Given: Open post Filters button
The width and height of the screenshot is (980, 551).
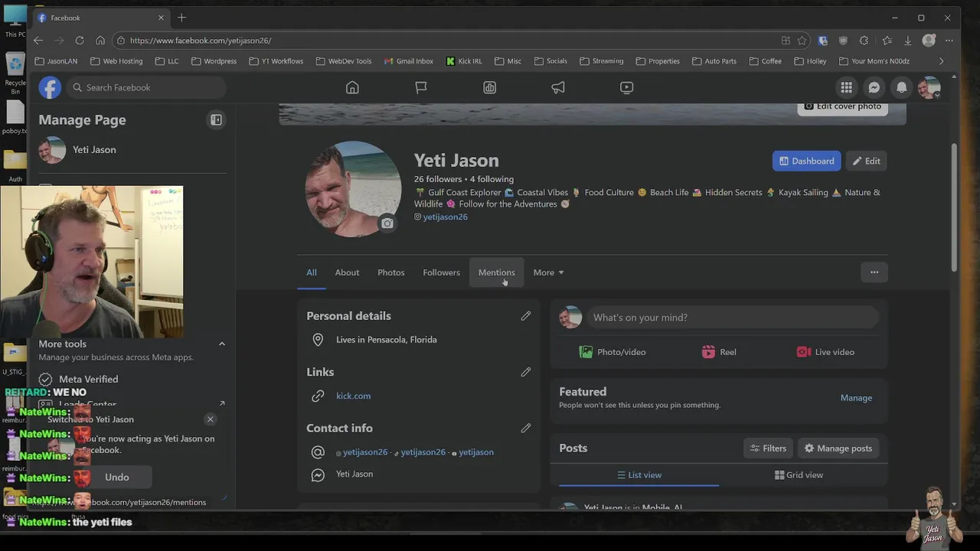Looking at the screenshot, I should [768, 448].
